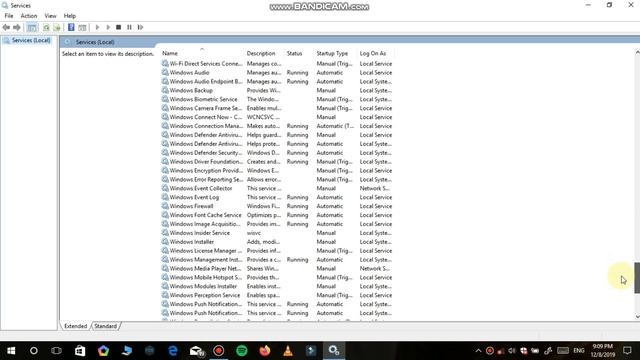The width and height of the screenshot is (640, 360).
Task: Open Spotify from taskbar
Action: 242,351
